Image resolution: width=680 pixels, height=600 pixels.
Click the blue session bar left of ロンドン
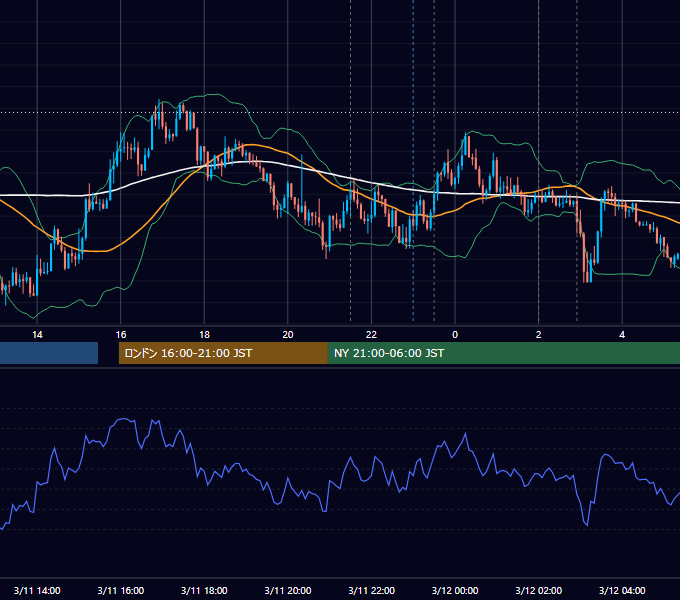point(49,353)
